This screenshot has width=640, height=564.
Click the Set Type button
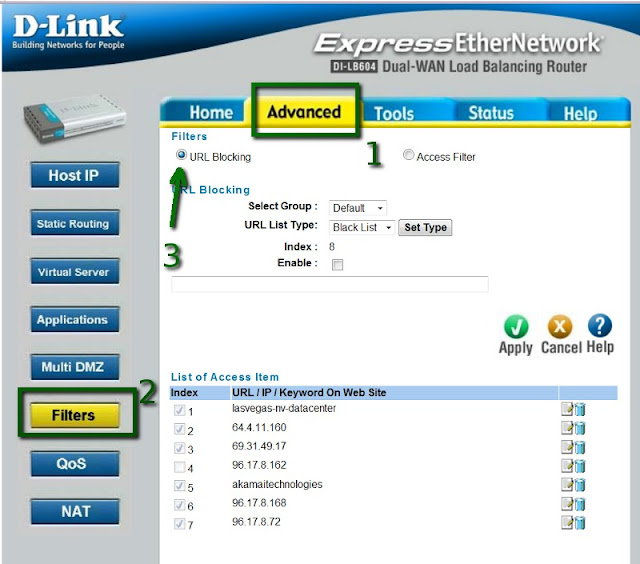click(x=425, y=227)
